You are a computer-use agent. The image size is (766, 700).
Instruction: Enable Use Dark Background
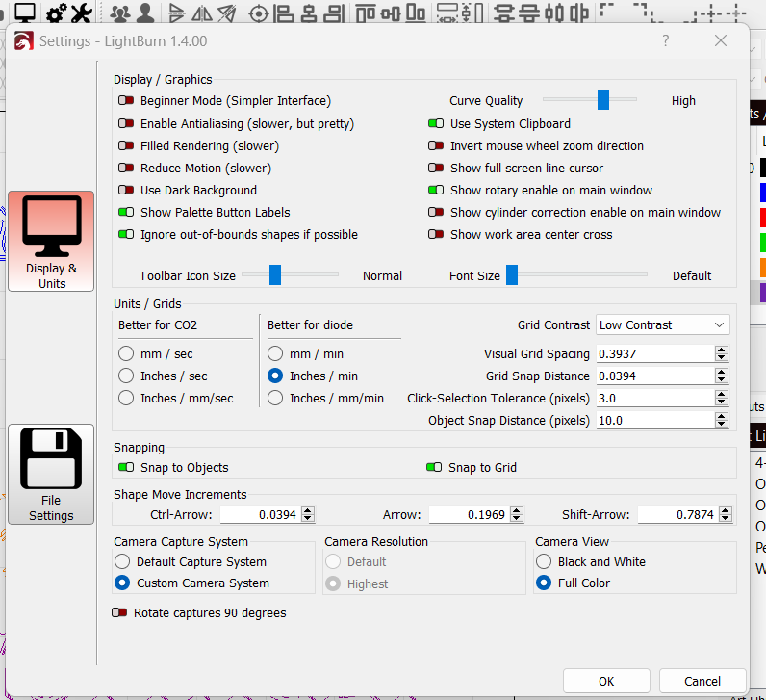point(126,190)
